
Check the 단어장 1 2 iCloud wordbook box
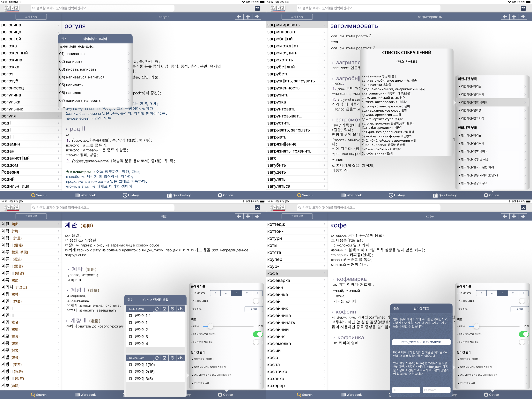pos(131,315)
